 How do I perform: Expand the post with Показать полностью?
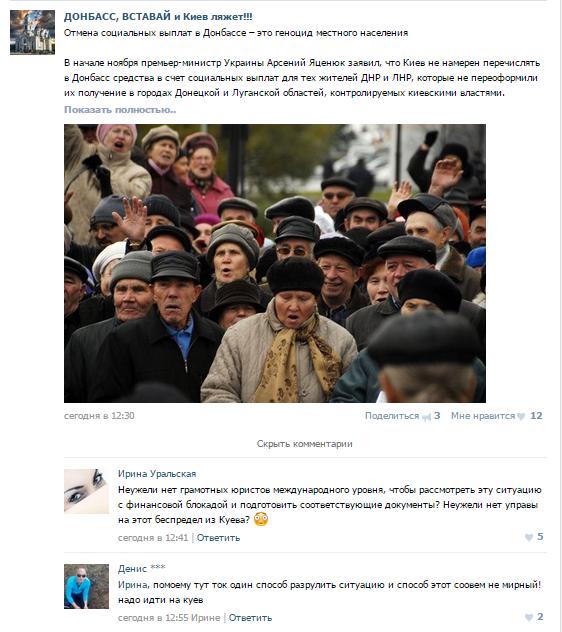pyautogui.click(x=120, y=110)
